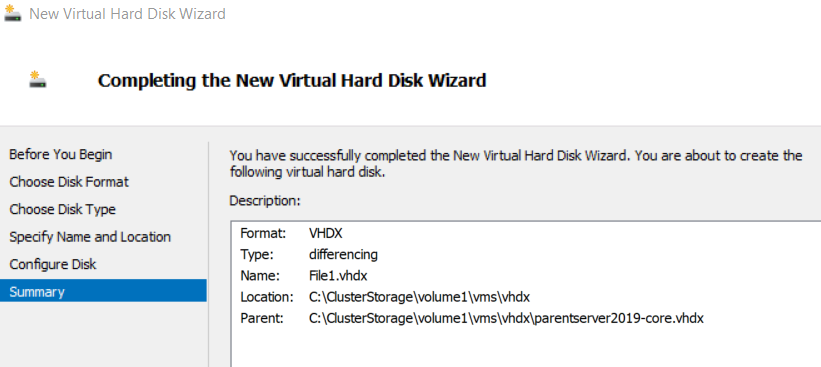The width and height of the screenshot is (821, 367).
Task: Click the title bar virtual disk icon
Action: coord(12,14)
